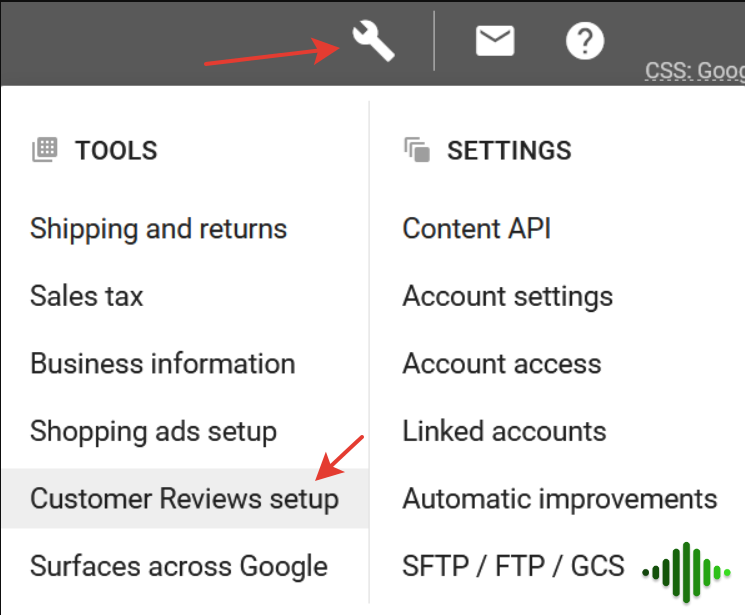Open Content API settings

click(x=477, y=229)
